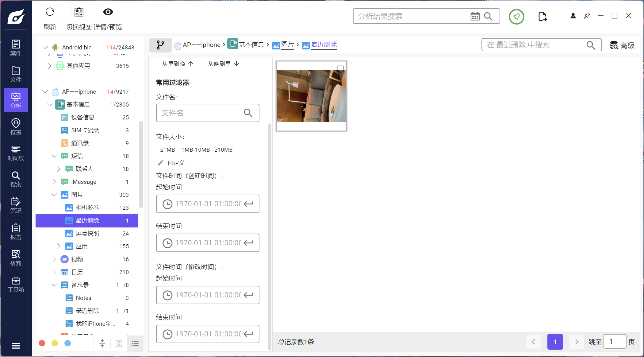Viewport: 644px width, 357px height.
Task: Open the Toolbox (工具箱) sidebar section
Action: click(16, 284)
